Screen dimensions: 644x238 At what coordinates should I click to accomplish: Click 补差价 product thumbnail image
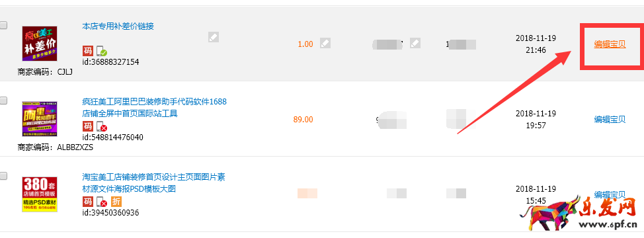pyautogui.click(x=40, y=44)
